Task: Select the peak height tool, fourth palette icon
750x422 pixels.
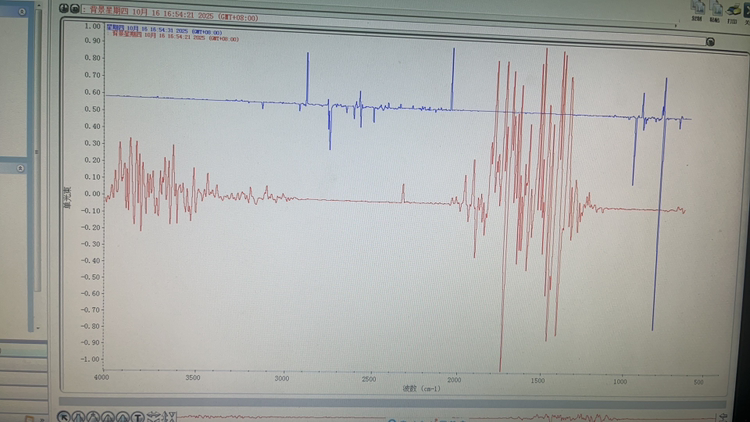Action: (108, 417)
